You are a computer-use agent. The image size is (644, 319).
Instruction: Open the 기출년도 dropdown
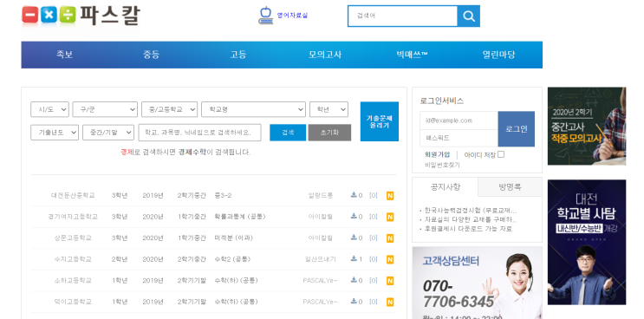click(x=55, y=133)
